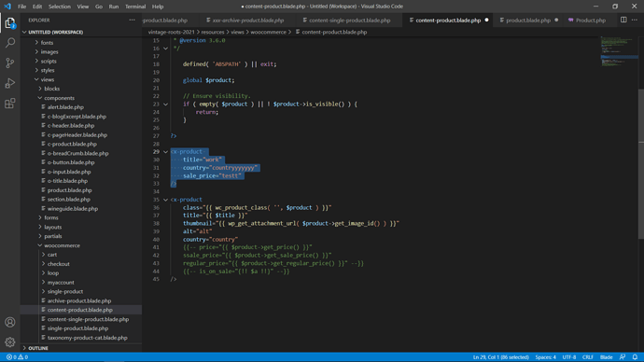Open the Run menu
Viewport: 644px width, 362px height.
tap(114, 7)
